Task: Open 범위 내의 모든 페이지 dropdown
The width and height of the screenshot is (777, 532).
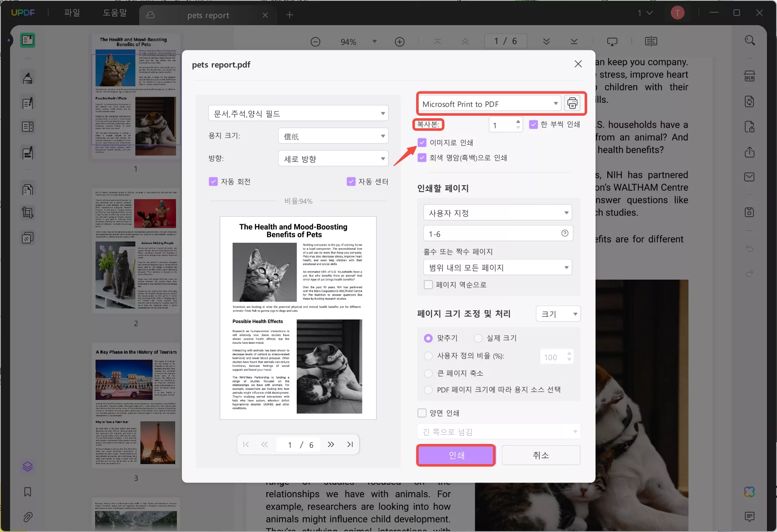Action: (497, 267)
